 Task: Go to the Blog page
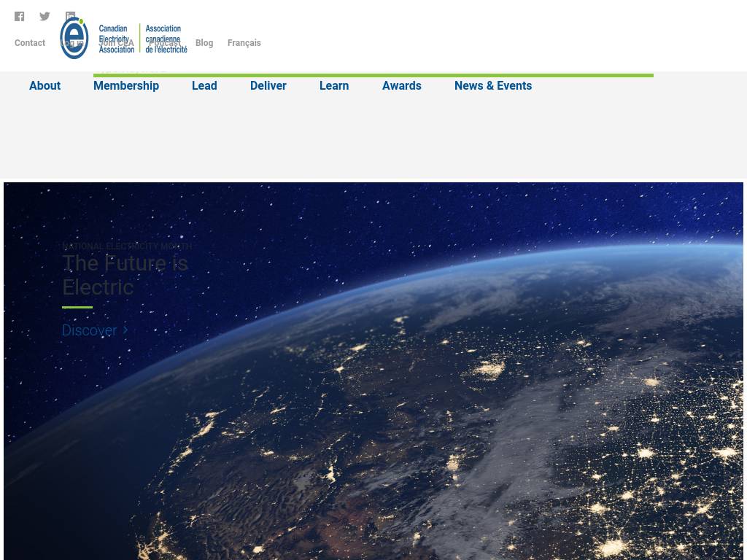tap(204, 43)
